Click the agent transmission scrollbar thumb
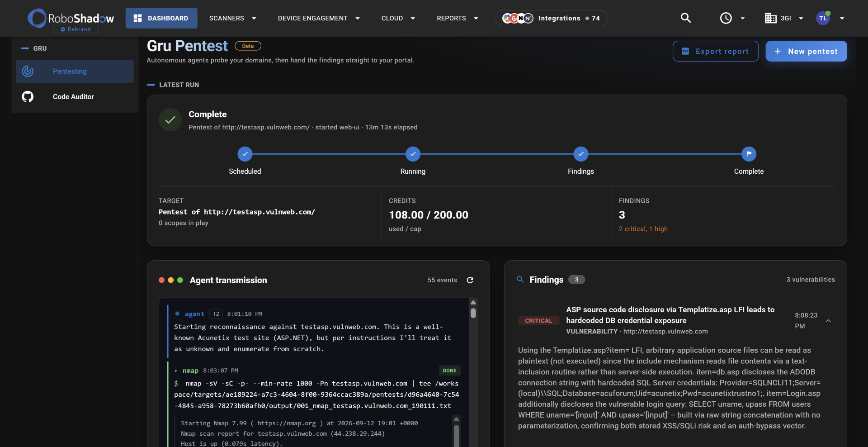 (x=473, y=313)
